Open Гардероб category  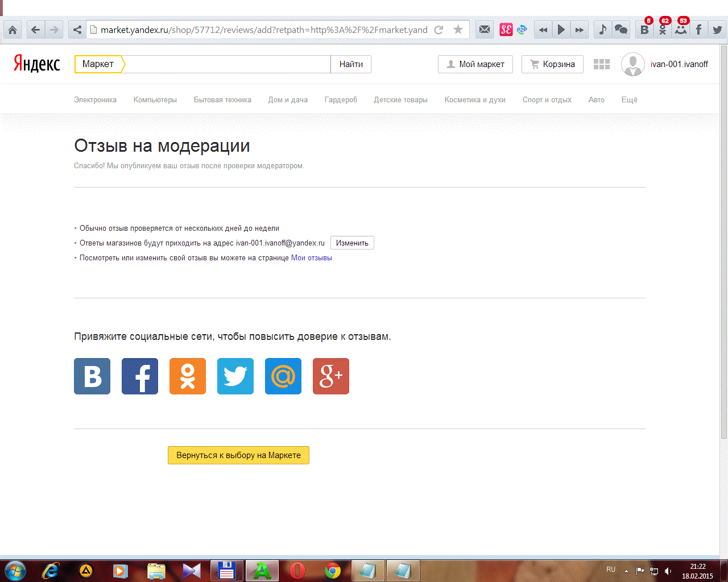pyautogui.click(x=341, y=99)
